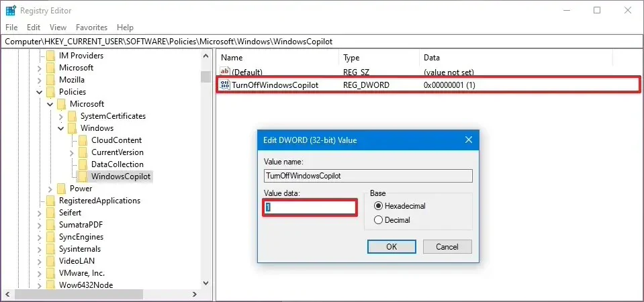This screenshot has height=302, width=644.
Task: Expand the VideoLAN node
Action: (x=40, y=261)
